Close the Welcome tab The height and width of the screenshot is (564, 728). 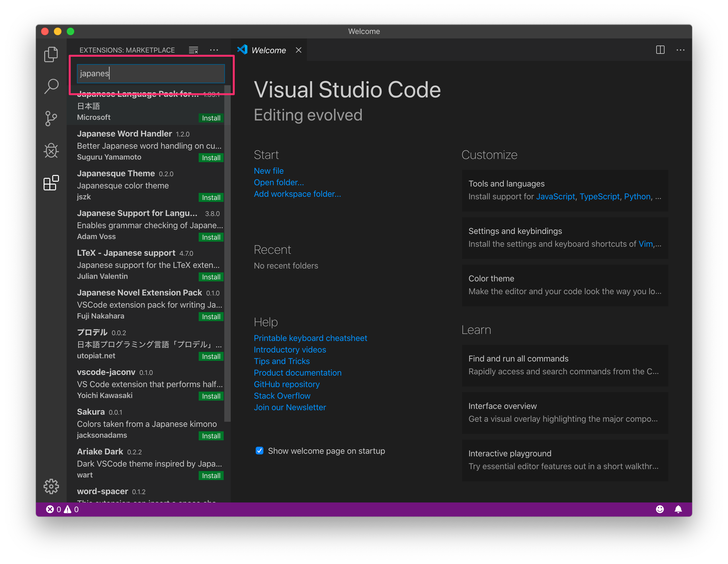pyautogui.click(x=298, y=50)
